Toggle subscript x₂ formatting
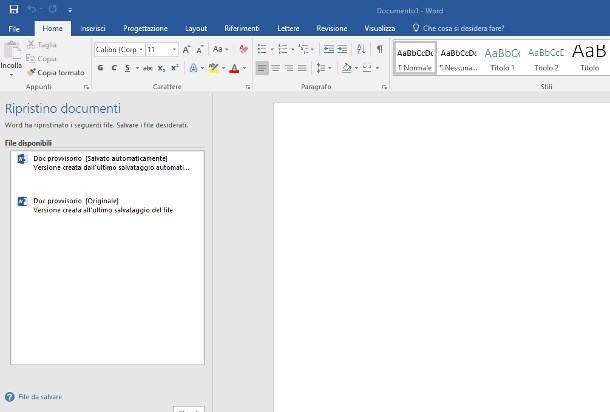Image resolution: width=610 pixels, height=412 pixels. (x=161, y=68)
